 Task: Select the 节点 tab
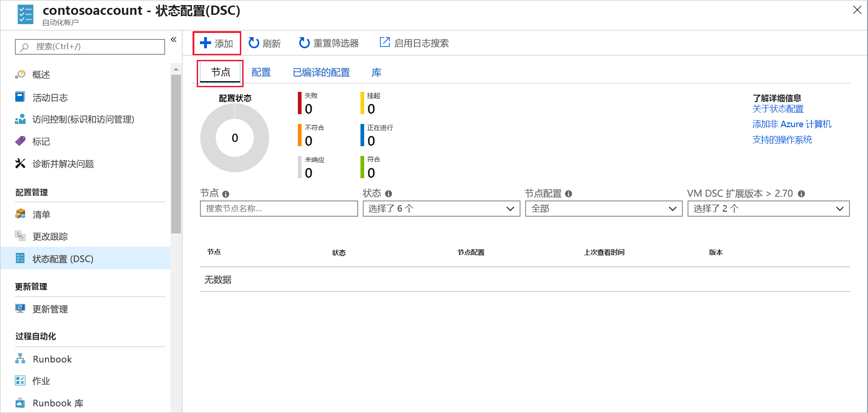220,72
